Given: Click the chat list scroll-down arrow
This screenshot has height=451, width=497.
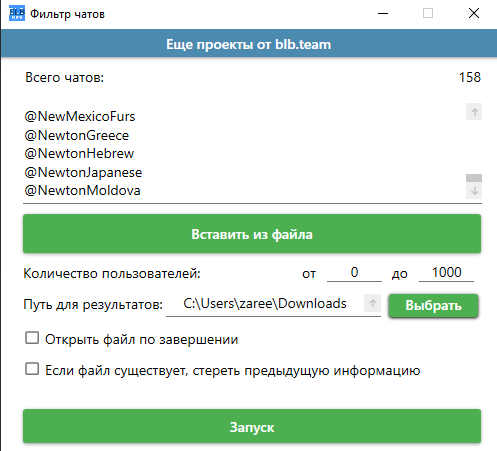Looking at the screenshot, I should click(x=474, y=191).
